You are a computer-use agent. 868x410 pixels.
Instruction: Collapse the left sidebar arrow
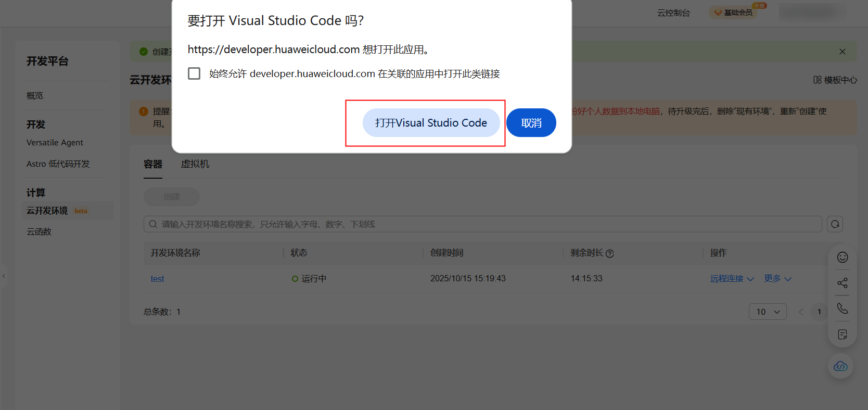point(4,276)
